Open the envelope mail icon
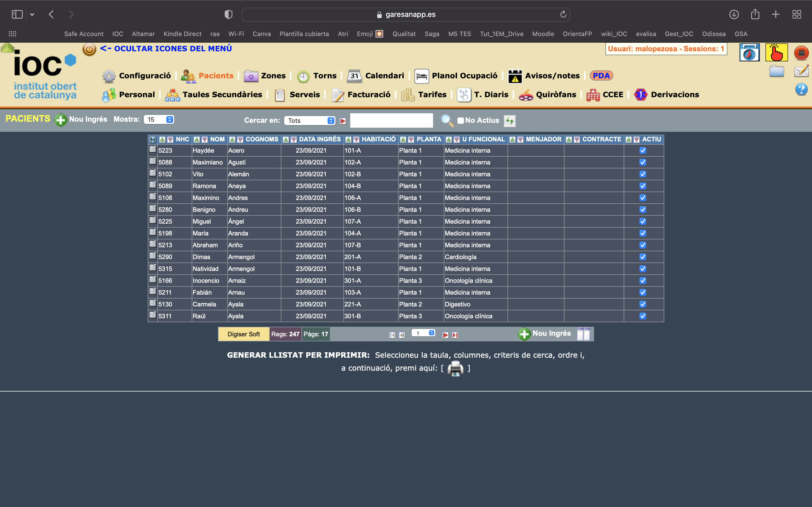The width and height of the screenshot is (812, 507). 801,71
